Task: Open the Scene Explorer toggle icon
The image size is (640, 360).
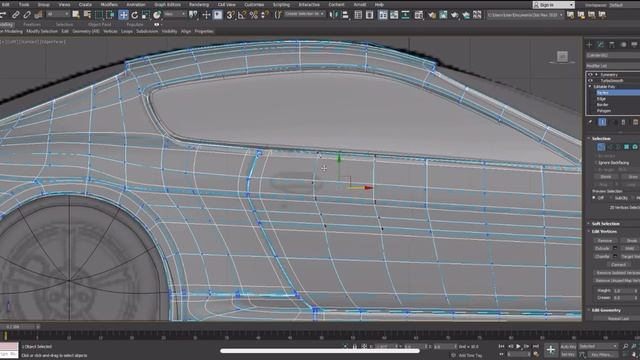Action: pyautogui.click(x=358, y=15)
